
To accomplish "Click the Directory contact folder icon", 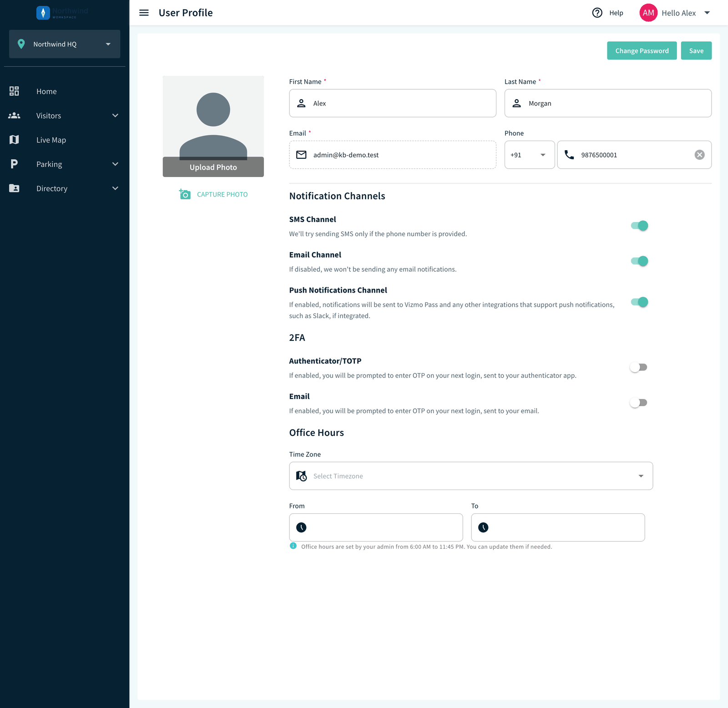I will point(14,188).
